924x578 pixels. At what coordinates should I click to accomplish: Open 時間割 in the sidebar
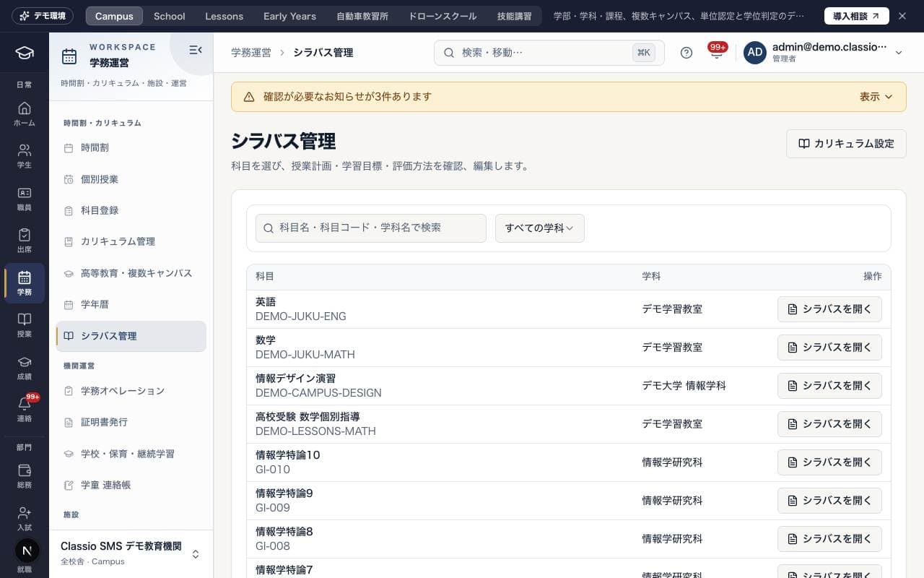(131, 148)
